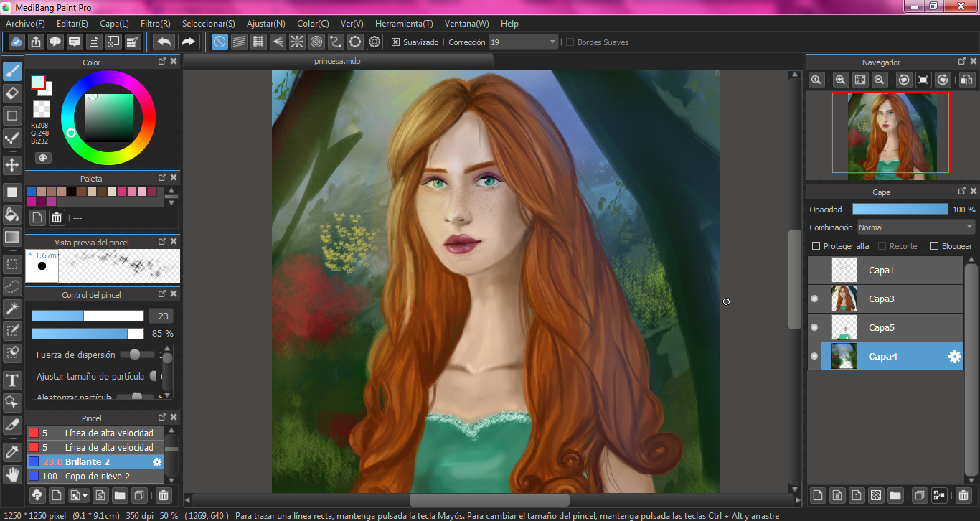Open the Herramienta(T) menu
The height and width of the screenshot is (521, 980).
point(404,24)
